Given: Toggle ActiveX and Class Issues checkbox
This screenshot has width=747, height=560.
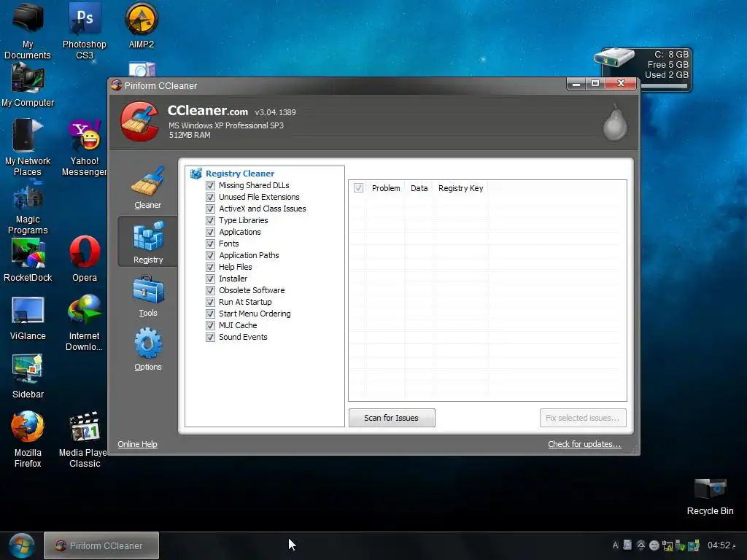Looking at the screenshot, I should tap(210, 209).
